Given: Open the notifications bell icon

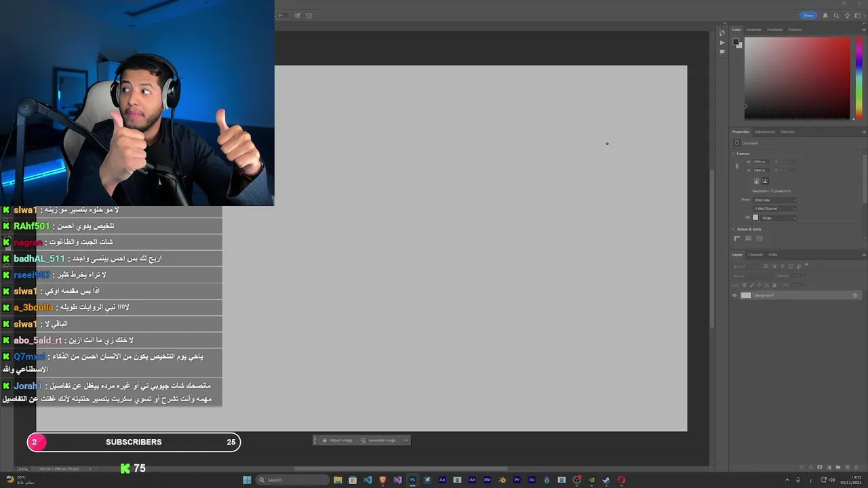Looking at the screenshot, I should 825,16.
